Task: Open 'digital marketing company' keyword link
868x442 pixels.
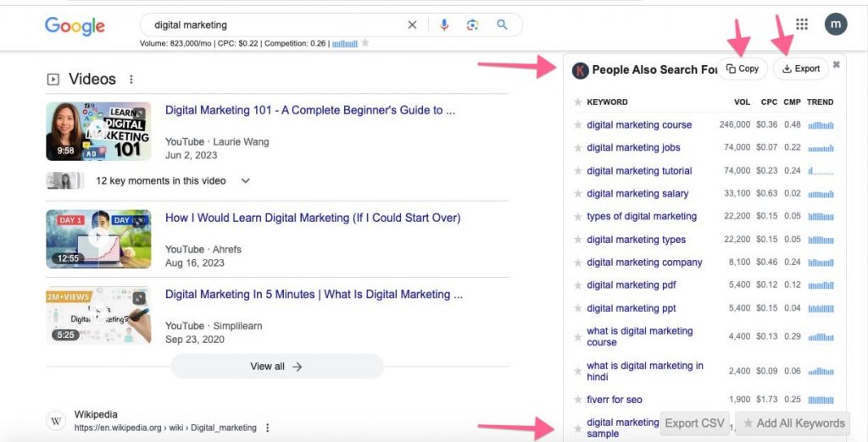Action: pos(644,262)
